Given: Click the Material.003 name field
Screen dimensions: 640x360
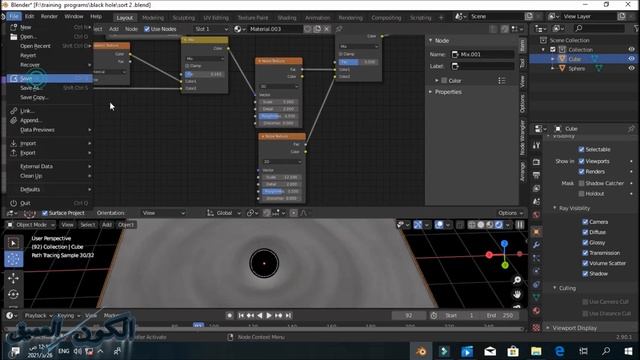Looking at the screenshot, I should coord(274,29).
